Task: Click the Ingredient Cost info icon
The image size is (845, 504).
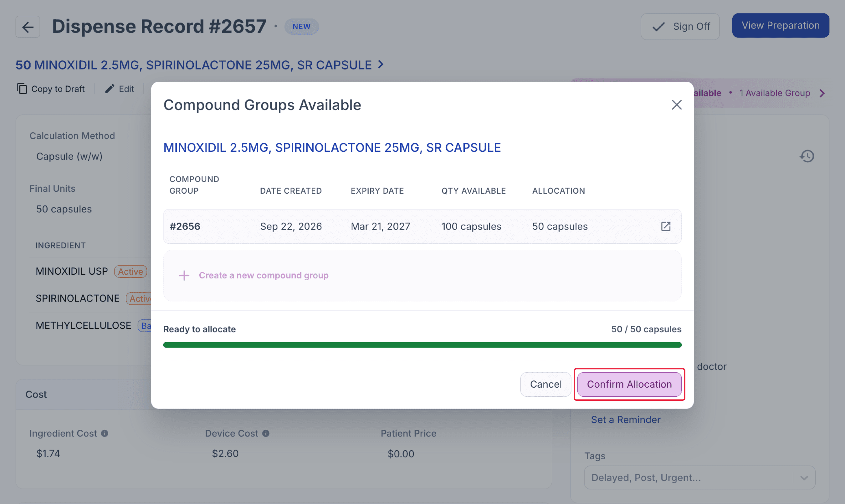Action: pyautogui.click(x=105, y=433)
